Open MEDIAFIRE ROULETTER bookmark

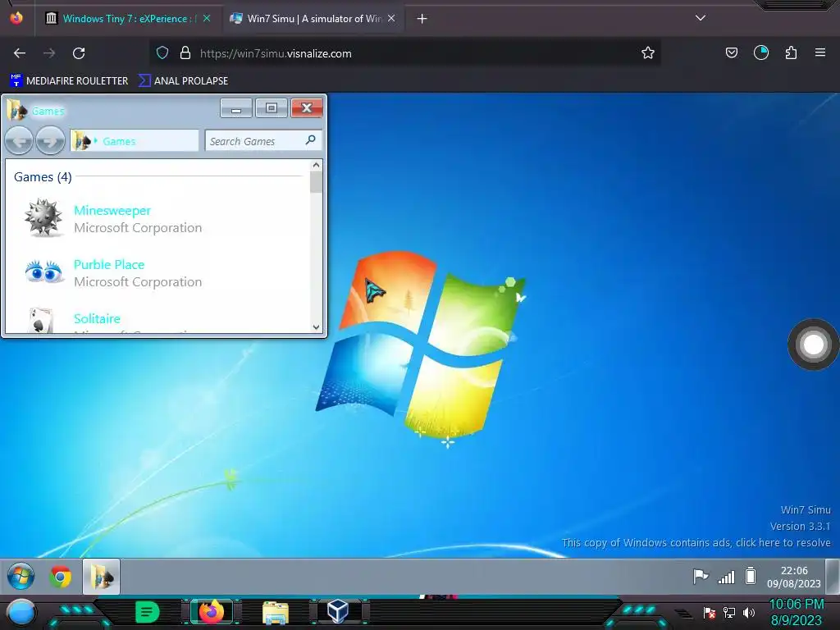(x=69, y=81)
